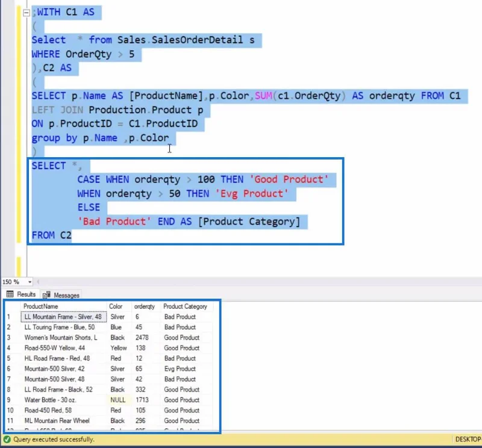
Task: Switch to the Messages tab
Action: (61, 295)
